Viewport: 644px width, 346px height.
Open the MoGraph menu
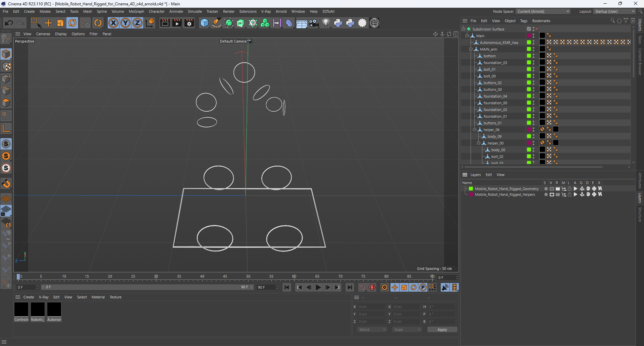[136, 11]
